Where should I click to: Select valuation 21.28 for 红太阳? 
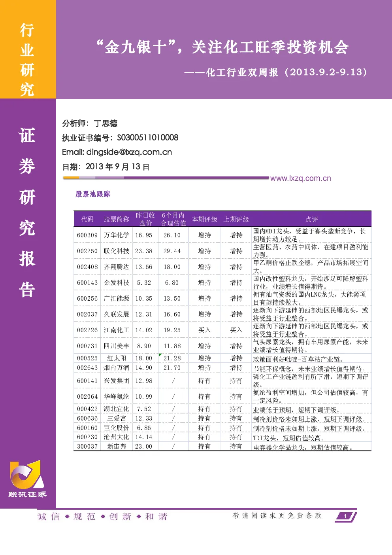point(172,358)
